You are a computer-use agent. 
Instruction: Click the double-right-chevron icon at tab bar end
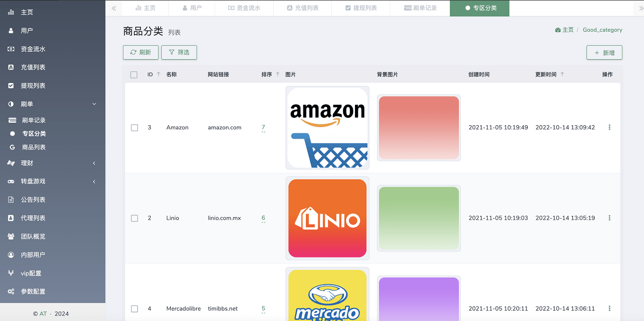point(641,8)
